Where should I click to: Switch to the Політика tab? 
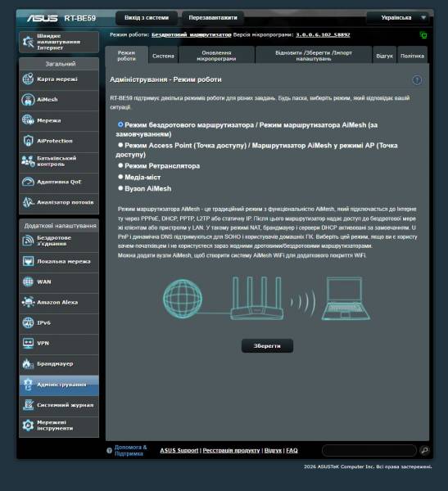412,56
